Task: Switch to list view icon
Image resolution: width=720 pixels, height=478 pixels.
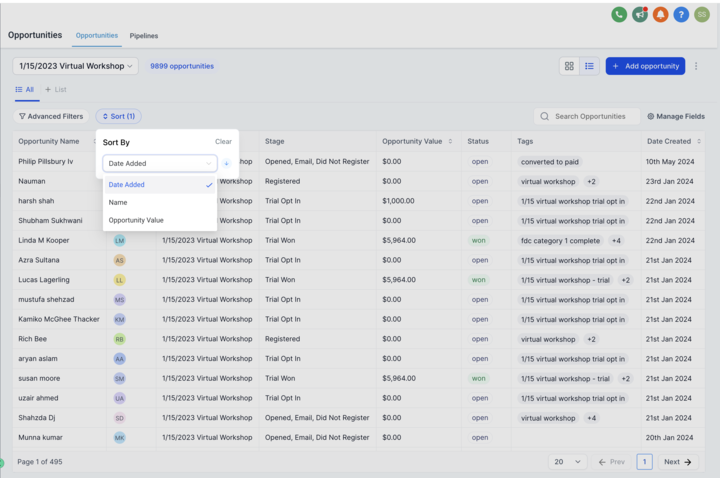Action: point(589,66)
